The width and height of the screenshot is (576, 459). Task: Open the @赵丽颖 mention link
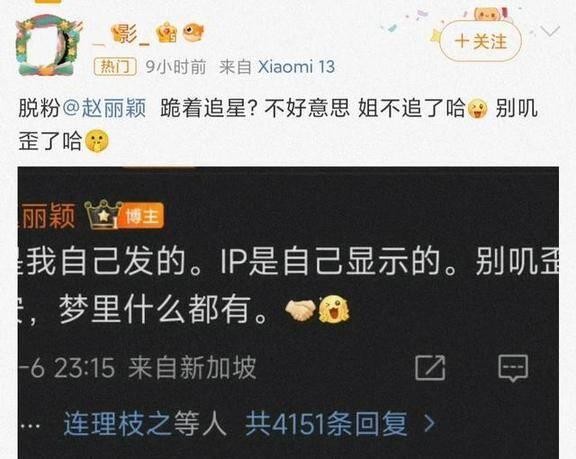(x=105, y=109)
